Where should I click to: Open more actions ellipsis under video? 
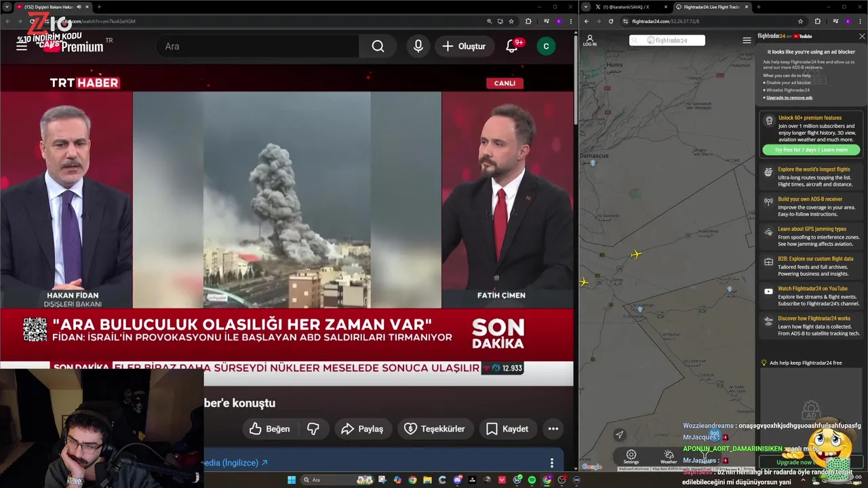(553, 429)
